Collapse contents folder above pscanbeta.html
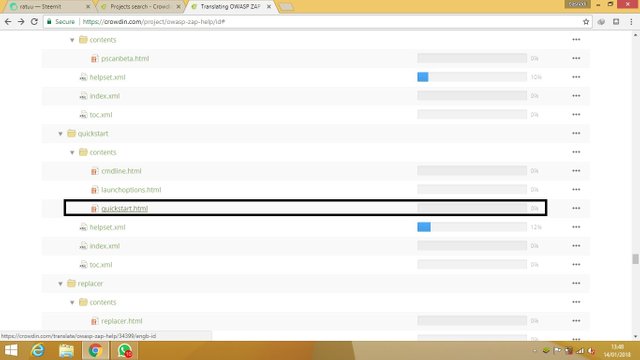Viewport: 640px width, 360px height. [x=72, y=40]
